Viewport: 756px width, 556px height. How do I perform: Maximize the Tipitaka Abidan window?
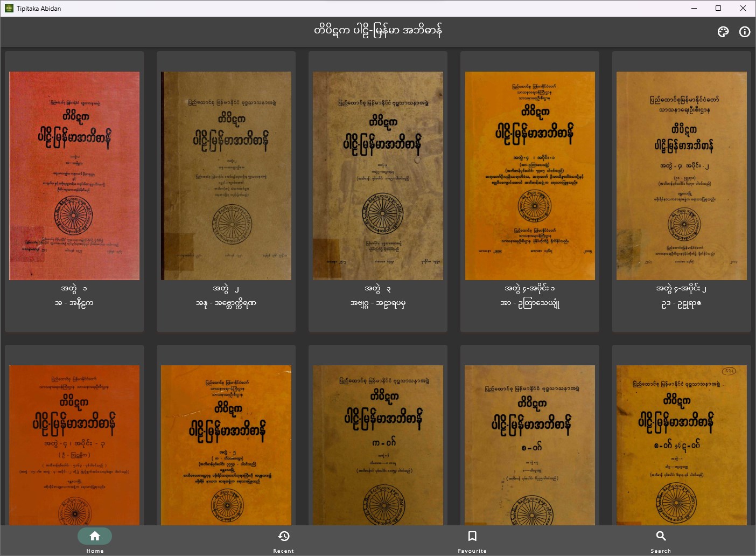tap(718, 8)
